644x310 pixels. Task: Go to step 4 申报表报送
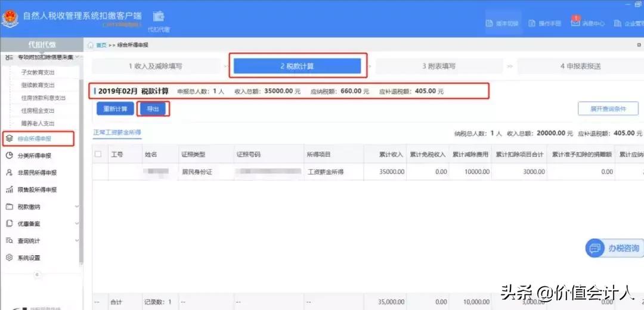pyautogui.click(x=580, y=66)
